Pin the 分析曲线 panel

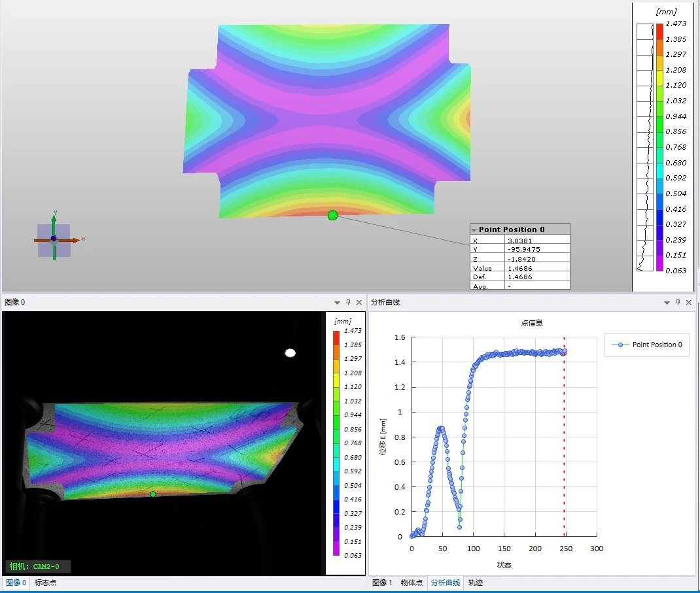pyautogui.click(x=678, y=303)
